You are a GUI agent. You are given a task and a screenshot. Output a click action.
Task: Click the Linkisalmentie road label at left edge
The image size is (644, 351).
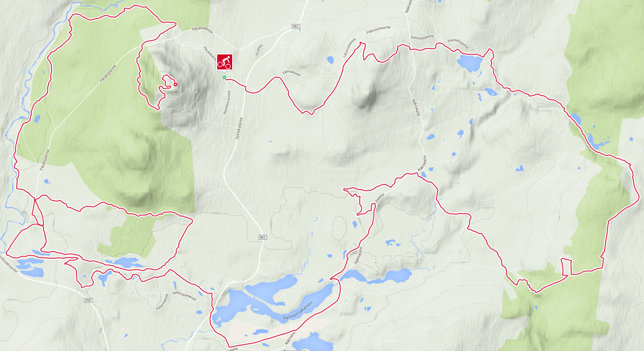tap(8, 264)
